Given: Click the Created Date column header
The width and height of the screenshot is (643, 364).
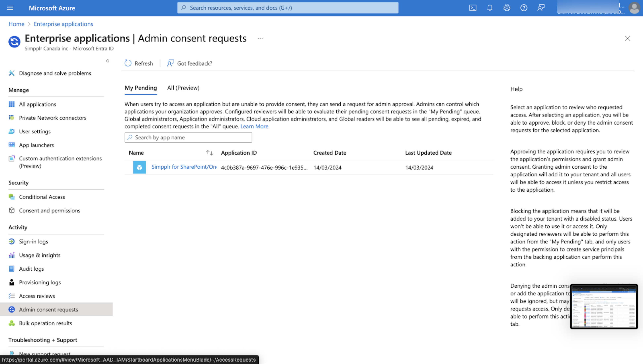Looking at the screenshot, I should tap(330, 153).
